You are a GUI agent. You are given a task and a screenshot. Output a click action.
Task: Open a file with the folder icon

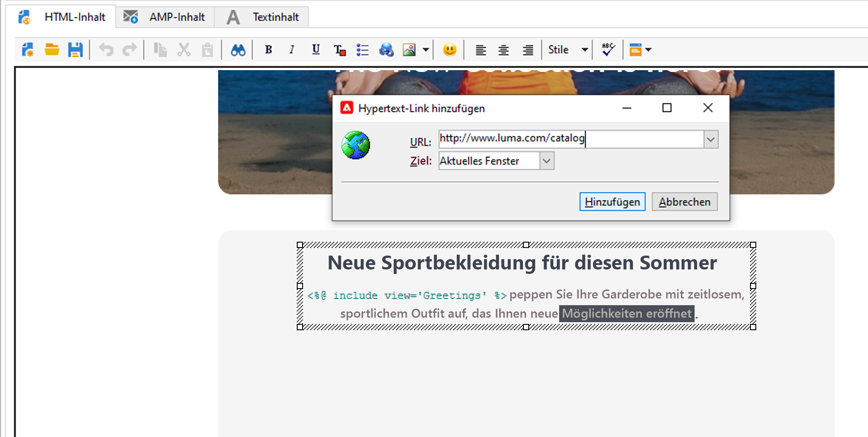(x=52, y=50)
